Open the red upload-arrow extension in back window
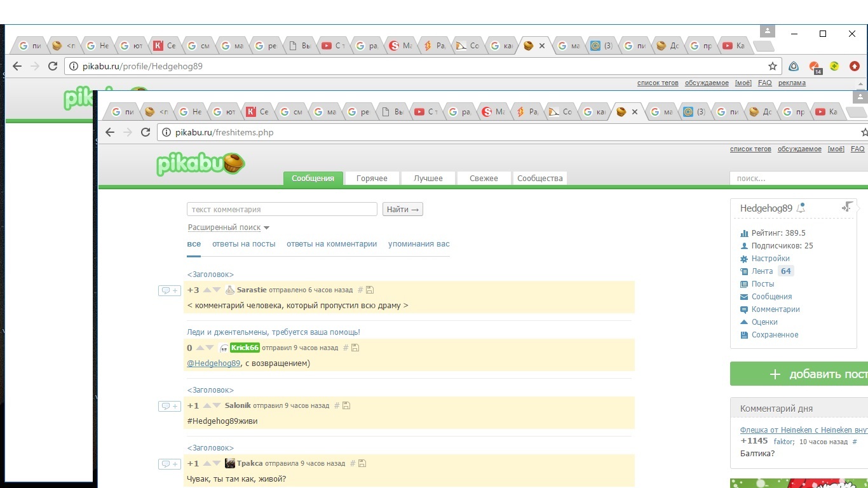 [x=855, y=66]
